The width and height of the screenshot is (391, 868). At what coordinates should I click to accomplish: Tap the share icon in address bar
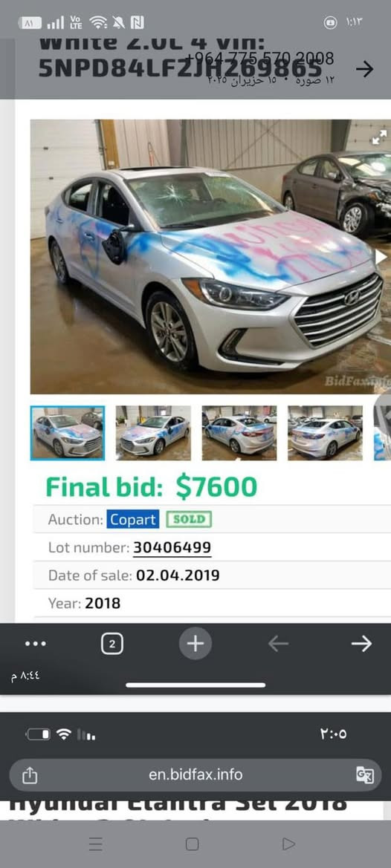coord(30,775)
